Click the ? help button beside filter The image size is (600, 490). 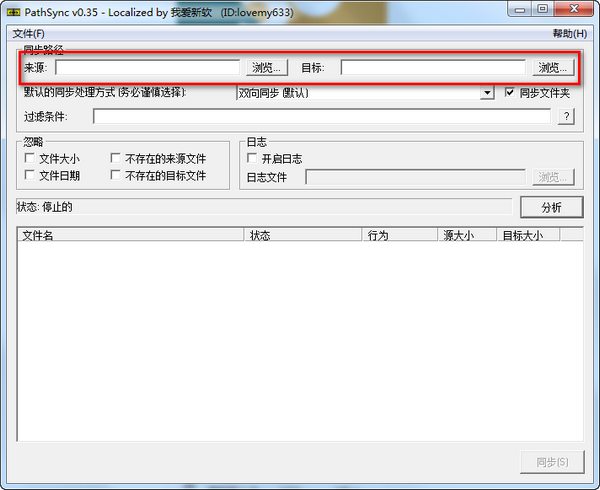coord(566,117)
